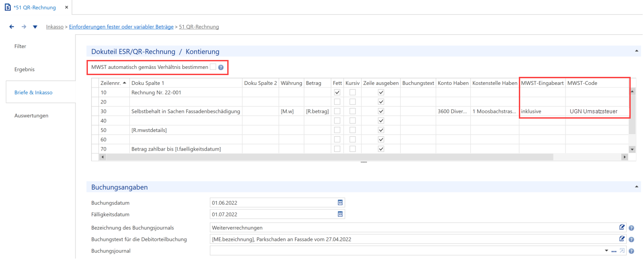
Task: Edit the Buchungstext für die Debitorteilbuchung
Action: click(x=622, y=239)
